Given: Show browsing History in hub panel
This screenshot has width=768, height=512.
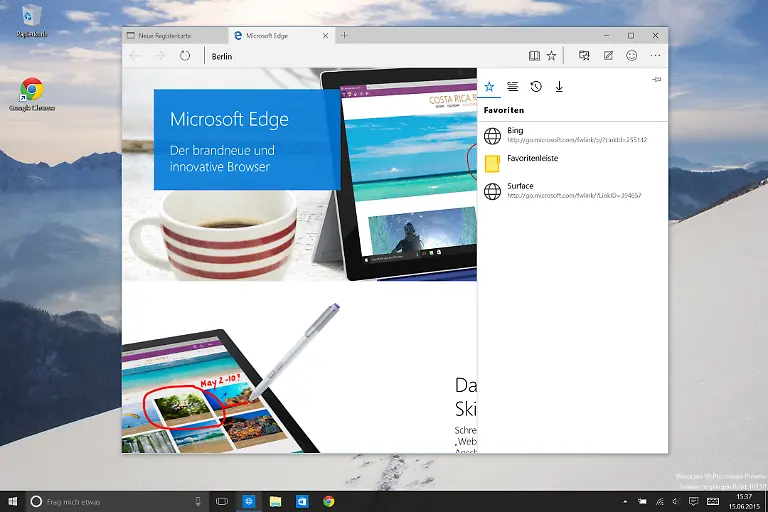Looking at the screenshot, I should click(x=536, y=87).
